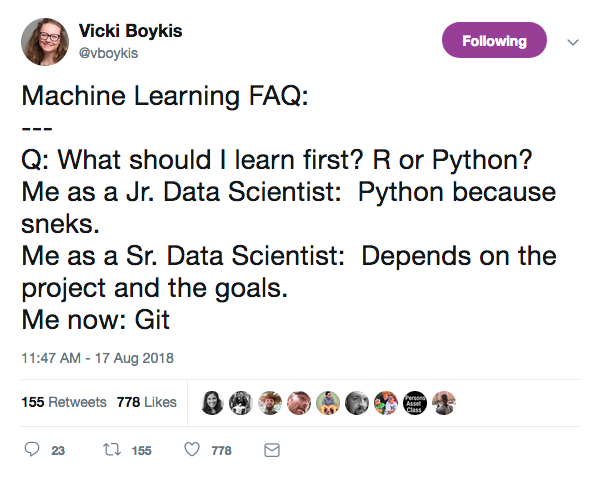View the 155 Retweets list
The height and width of the screenshot is (478, 605).
[64, 402]
